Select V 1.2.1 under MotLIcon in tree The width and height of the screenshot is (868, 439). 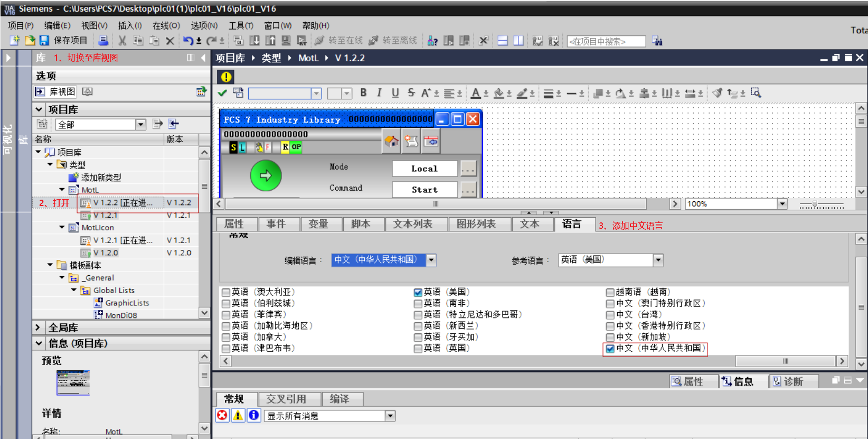[123, 240]
